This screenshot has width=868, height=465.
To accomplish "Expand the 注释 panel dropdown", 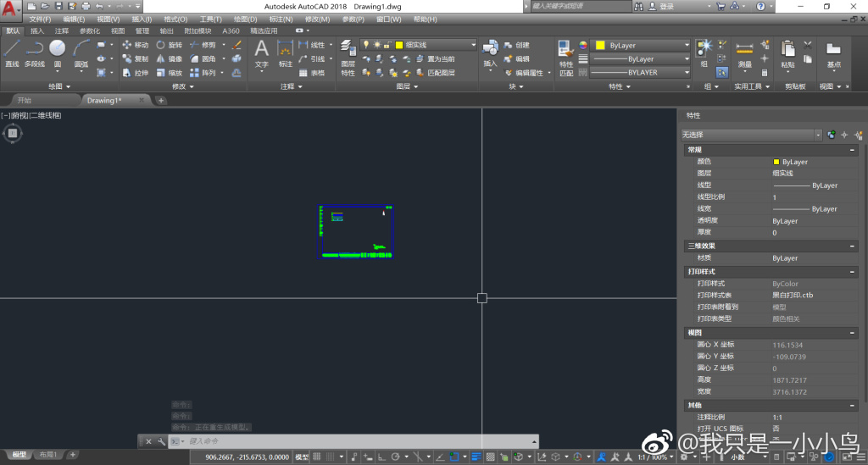I will [292, 86].
